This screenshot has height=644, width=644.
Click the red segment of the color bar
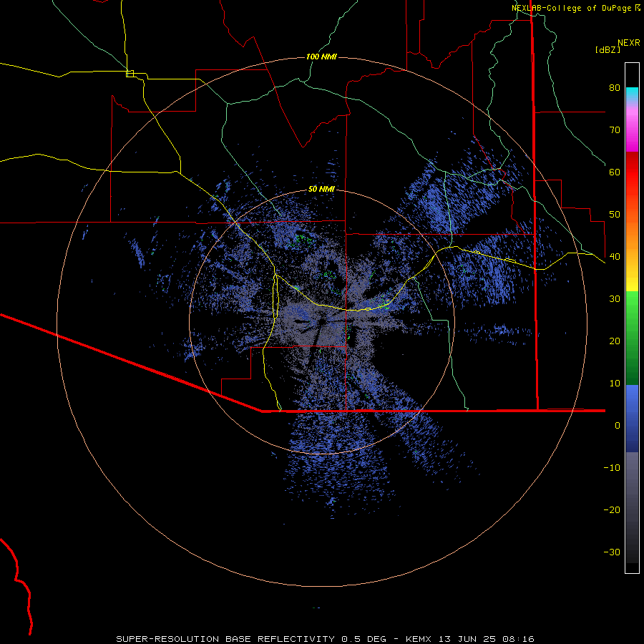[632, 172]
